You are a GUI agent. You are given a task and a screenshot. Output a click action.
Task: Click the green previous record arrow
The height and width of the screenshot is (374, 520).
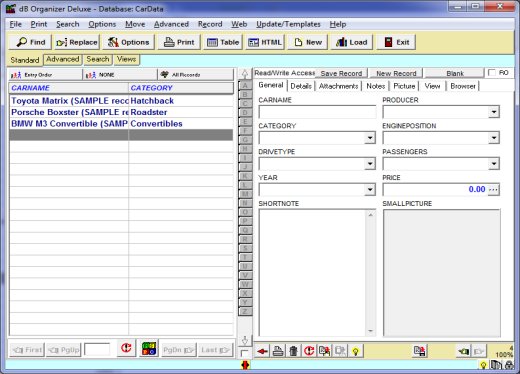(x=464, y=351)
